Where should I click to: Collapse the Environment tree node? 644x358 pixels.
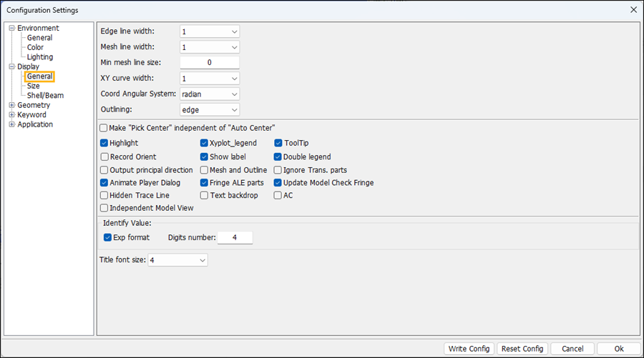coord(11,29)
